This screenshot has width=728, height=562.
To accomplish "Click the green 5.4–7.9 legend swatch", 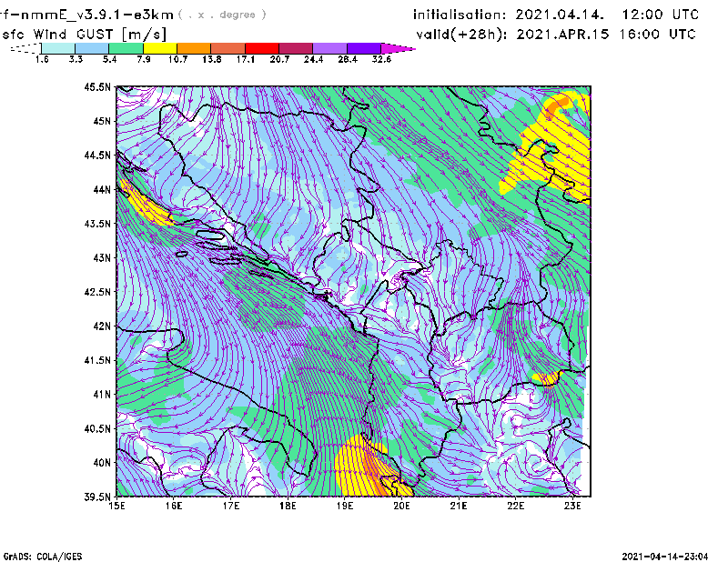I will click(126, 48).
